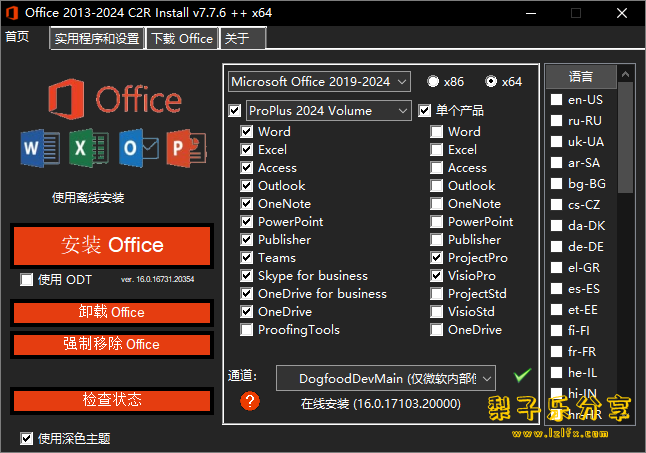Uncheck Skype for business checkbox
The image size is (646, 453).
pos(247,276)
